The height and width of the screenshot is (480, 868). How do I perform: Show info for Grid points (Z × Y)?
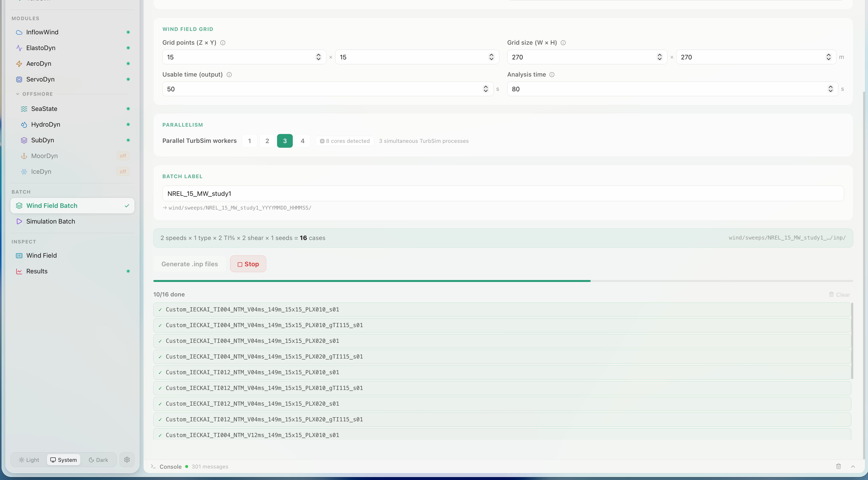click(223, 43)
